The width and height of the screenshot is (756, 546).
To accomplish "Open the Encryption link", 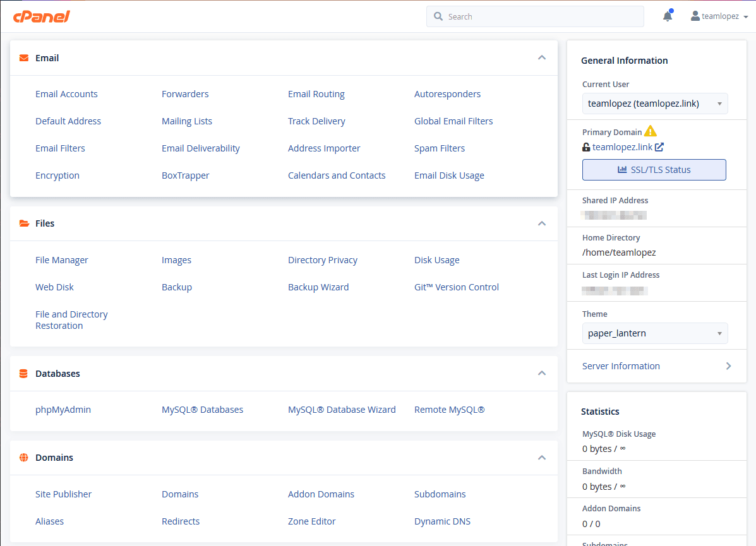I will (x=57, y=175).
